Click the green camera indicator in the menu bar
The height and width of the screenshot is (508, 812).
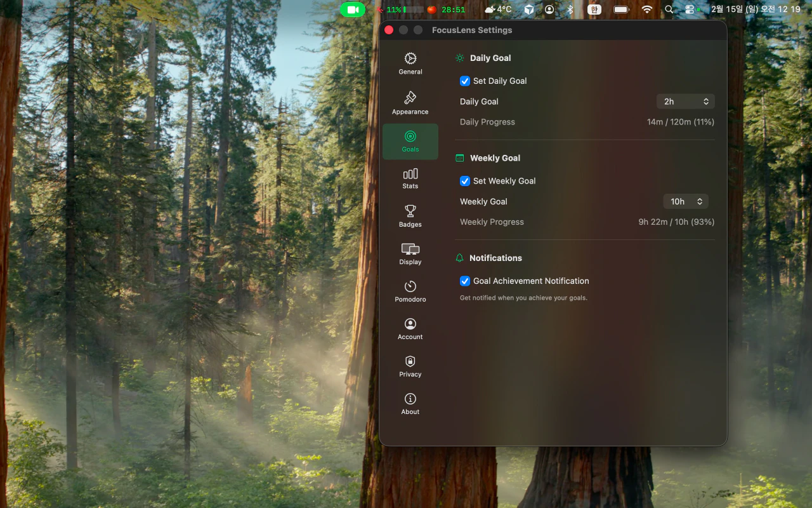point(353,10)
